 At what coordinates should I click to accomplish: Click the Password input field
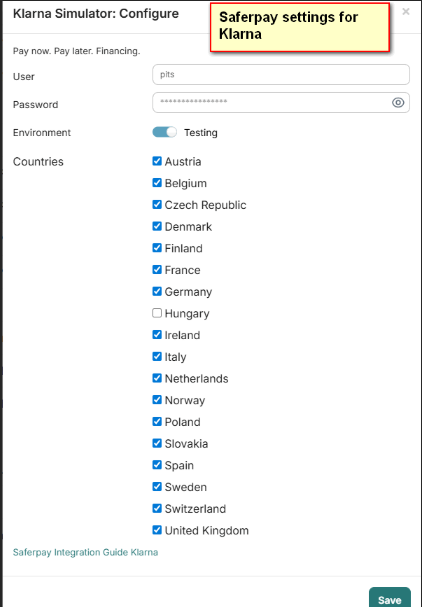point(281,103)
